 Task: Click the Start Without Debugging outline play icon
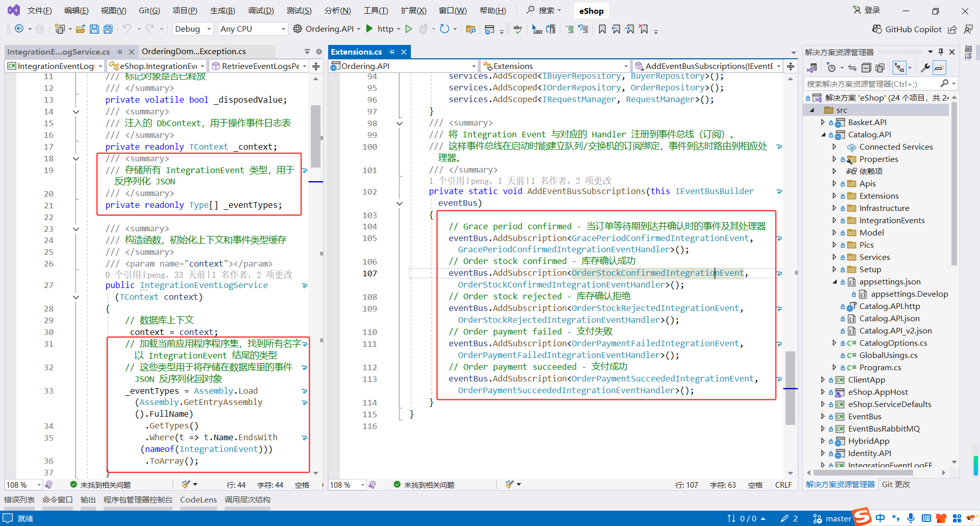point(408,29)
